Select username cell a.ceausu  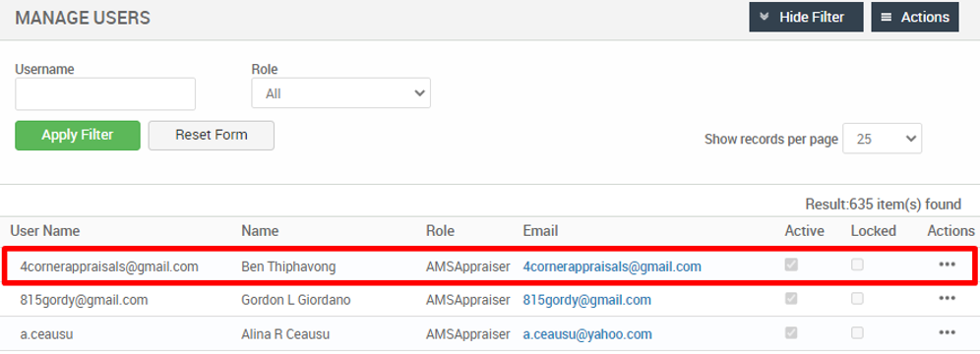[46, 334]
